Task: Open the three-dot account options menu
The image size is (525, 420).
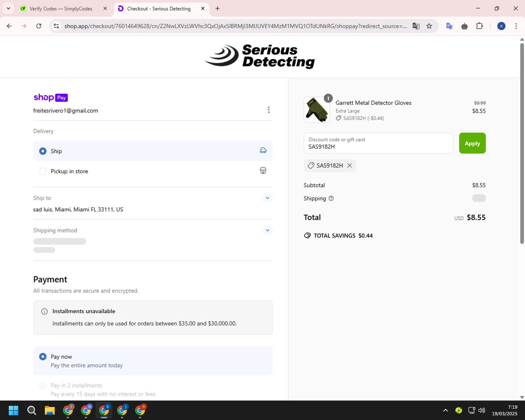Action: [x=269, y=110]
